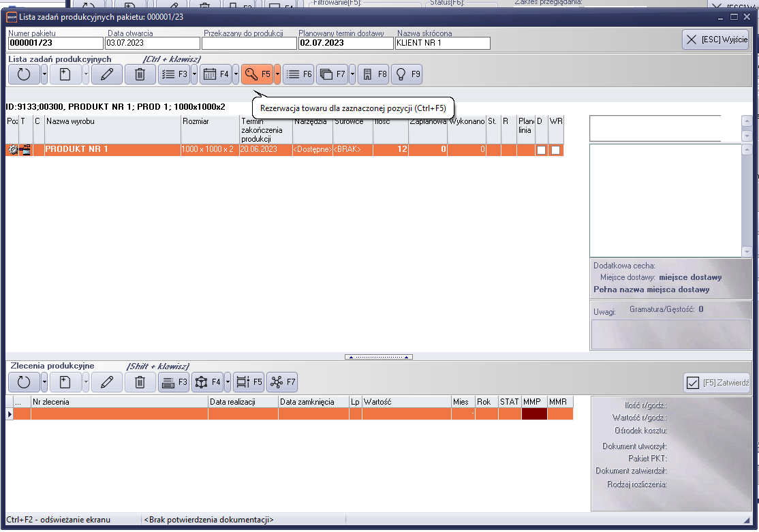Click the F7 network diagram icon in lower toolbar
Screen dimensions: 759x532
pos(282,382)
